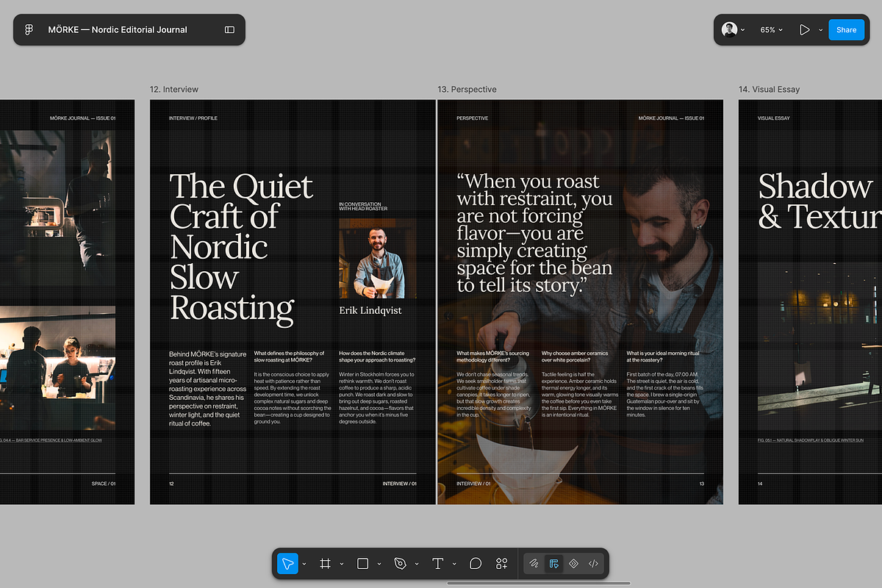Viewport: 882px width, 588px height.
Task: Click the user avatar in top bar
Action: coord(729,29)
